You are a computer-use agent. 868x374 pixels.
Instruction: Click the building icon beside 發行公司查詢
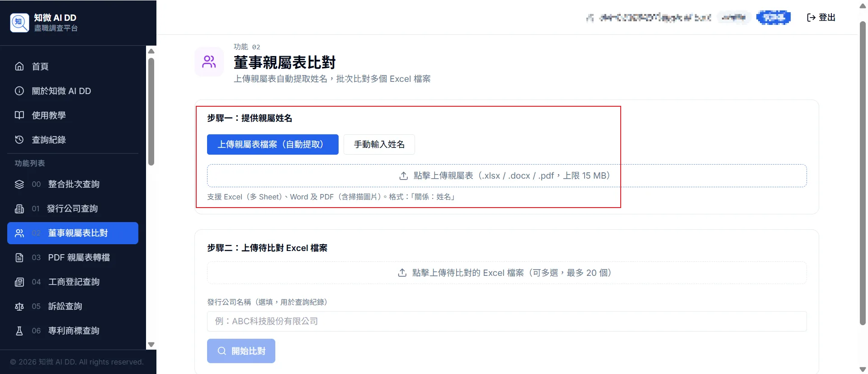click(x=19, y=208)
